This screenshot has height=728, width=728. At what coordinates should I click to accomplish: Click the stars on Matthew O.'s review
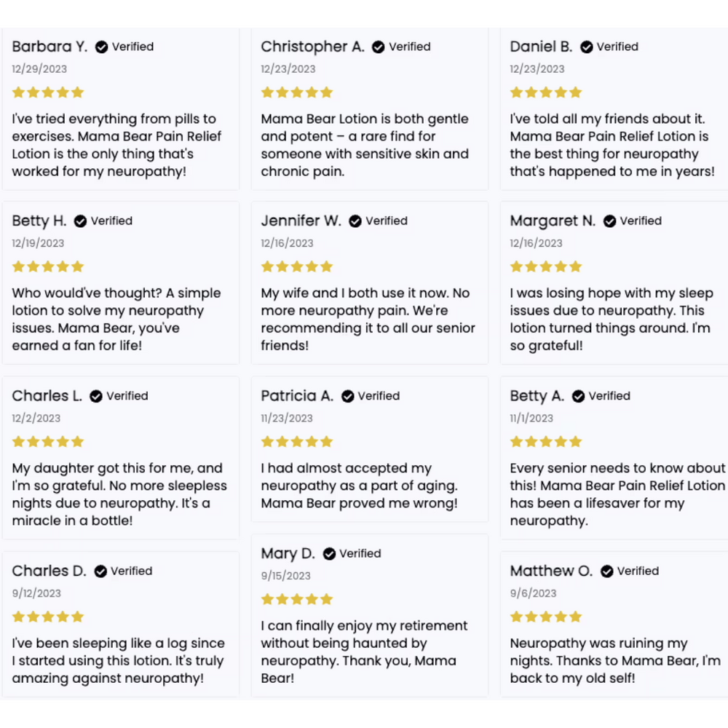coord(546,617)
